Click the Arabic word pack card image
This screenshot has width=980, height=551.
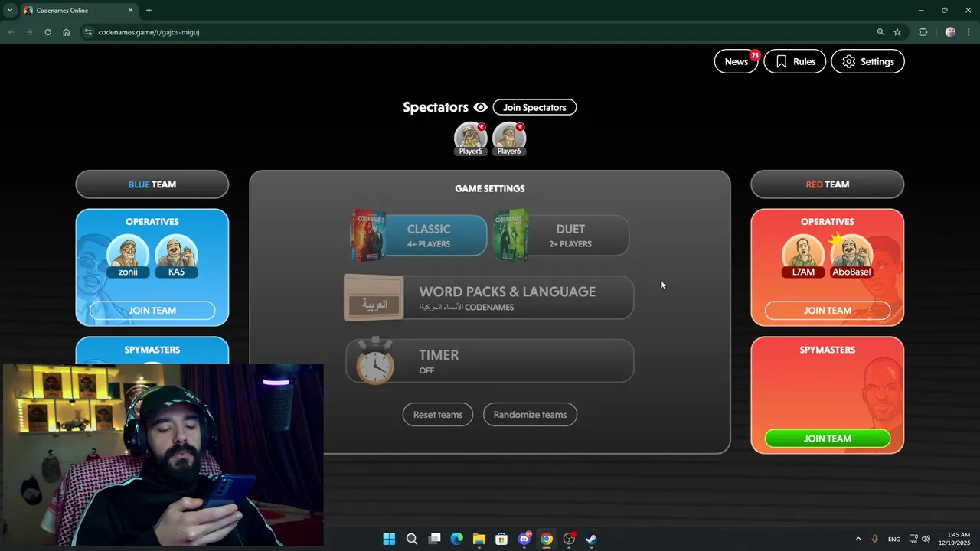pos(374,298)
